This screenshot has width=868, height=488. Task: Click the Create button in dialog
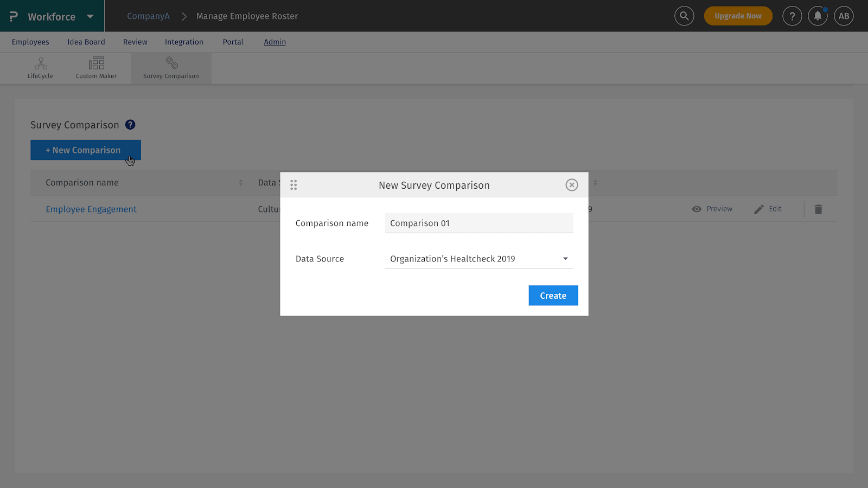tap(553, 295)
